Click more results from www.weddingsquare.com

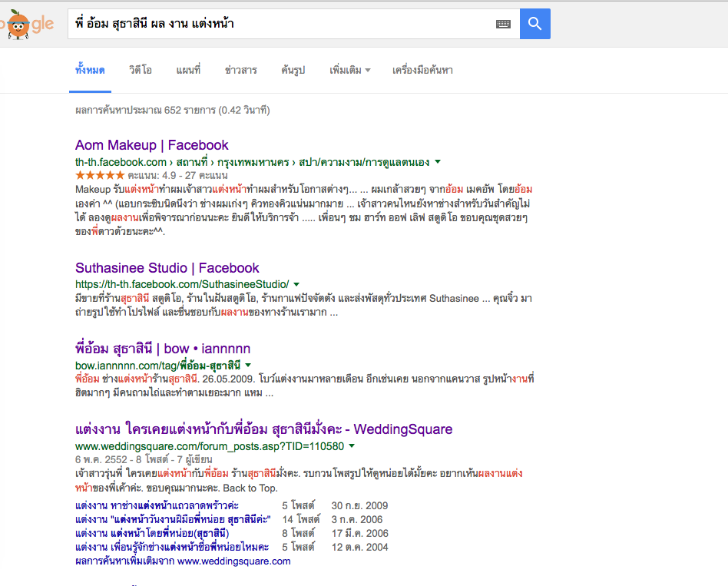[183, 561]
